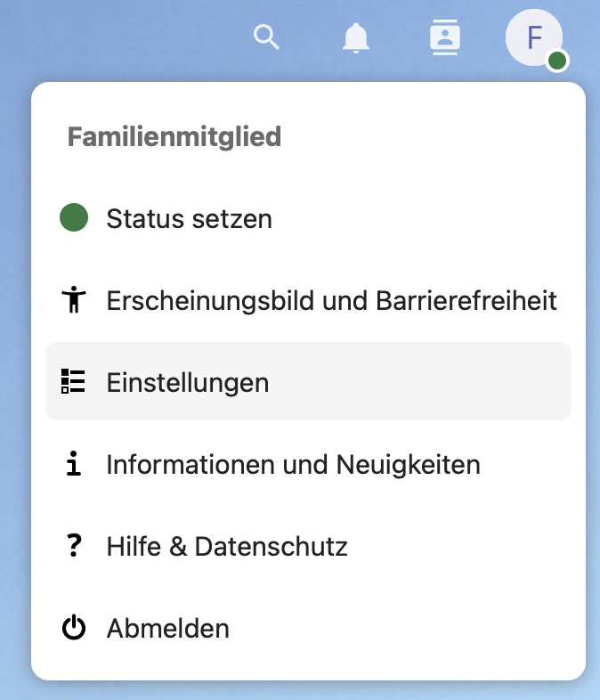The width and height of the screenshot is (600, 700).
Task: Show notifications via the bell icon
Action: (355, 37)
